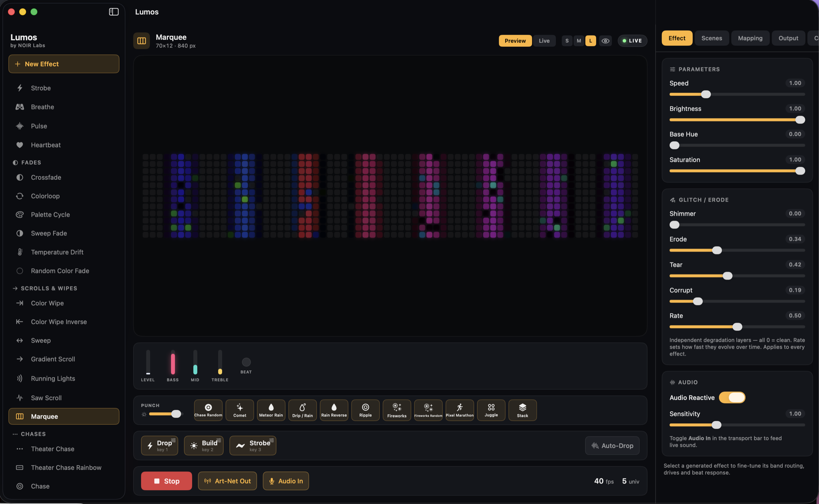This screenshot has height=504, width=819.
Task: Trigger the Pixel Marathon punch
Action: tap(460, 410)
